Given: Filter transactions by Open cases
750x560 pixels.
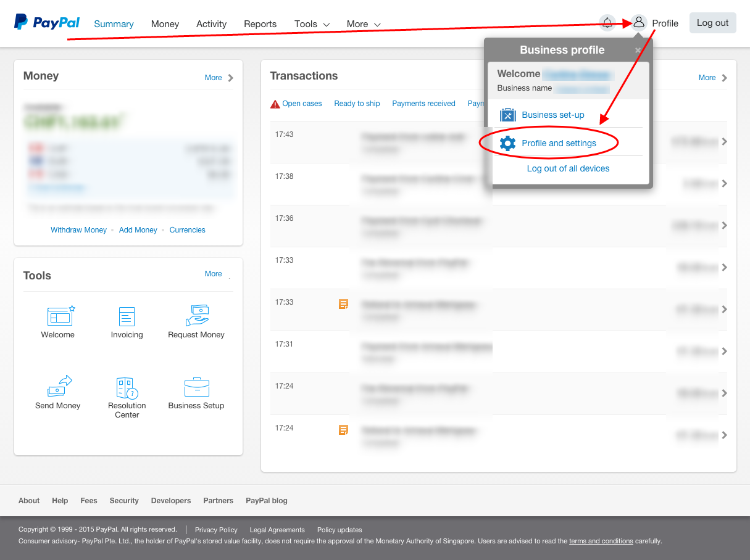Looking at the screenshot, I should 302,104.
